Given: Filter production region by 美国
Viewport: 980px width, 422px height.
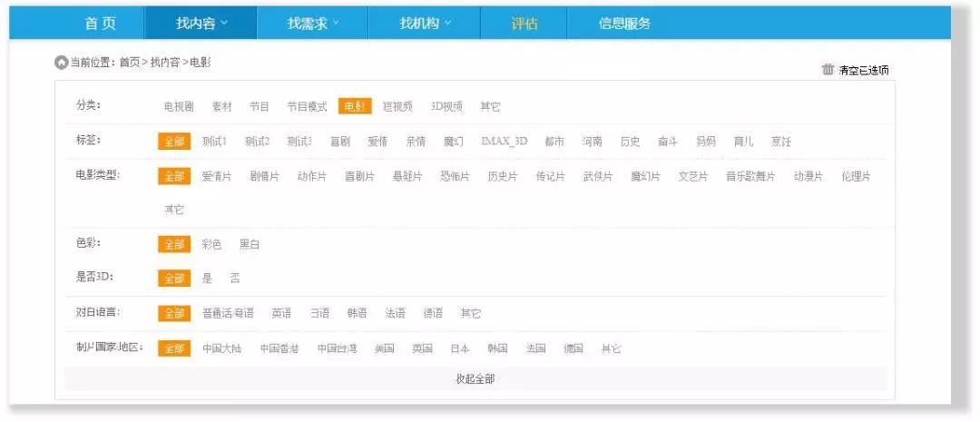Looking at the screenshot, I should click(385, 348).
